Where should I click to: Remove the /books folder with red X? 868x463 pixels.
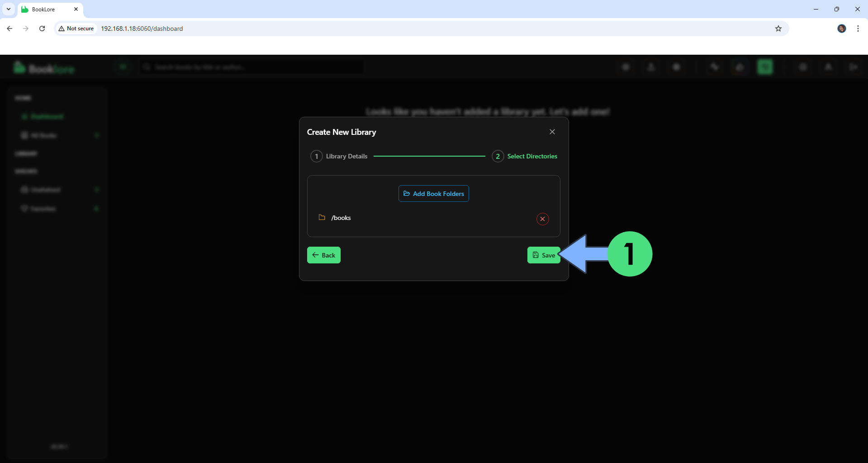[x=543, y=219]
